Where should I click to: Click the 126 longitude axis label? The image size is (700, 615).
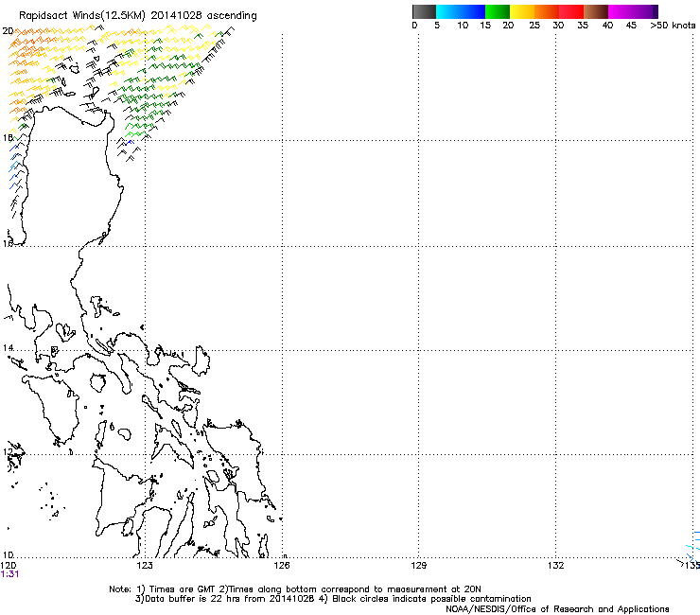tap(282, 566)
